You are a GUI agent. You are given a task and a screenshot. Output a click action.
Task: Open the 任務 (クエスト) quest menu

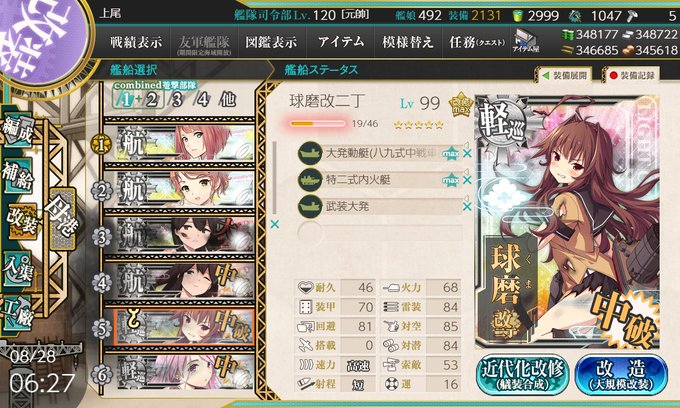(477, 42)
